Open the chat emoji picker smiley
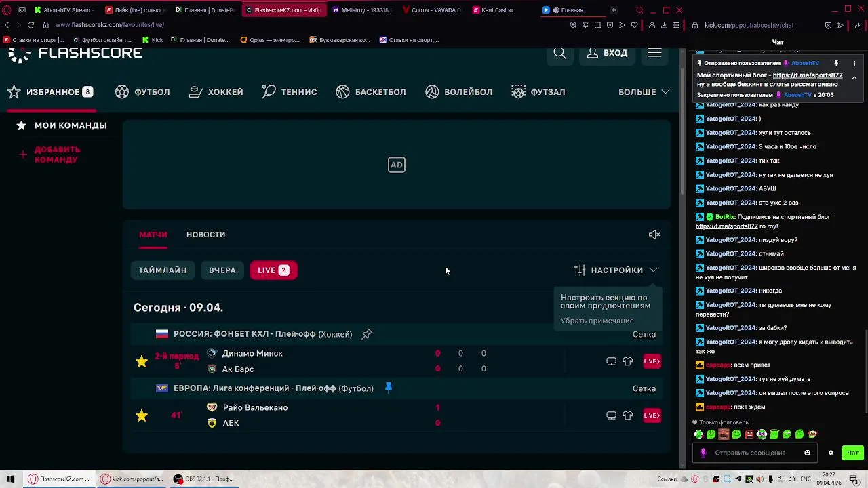868x488 pixels. [807, 453]
